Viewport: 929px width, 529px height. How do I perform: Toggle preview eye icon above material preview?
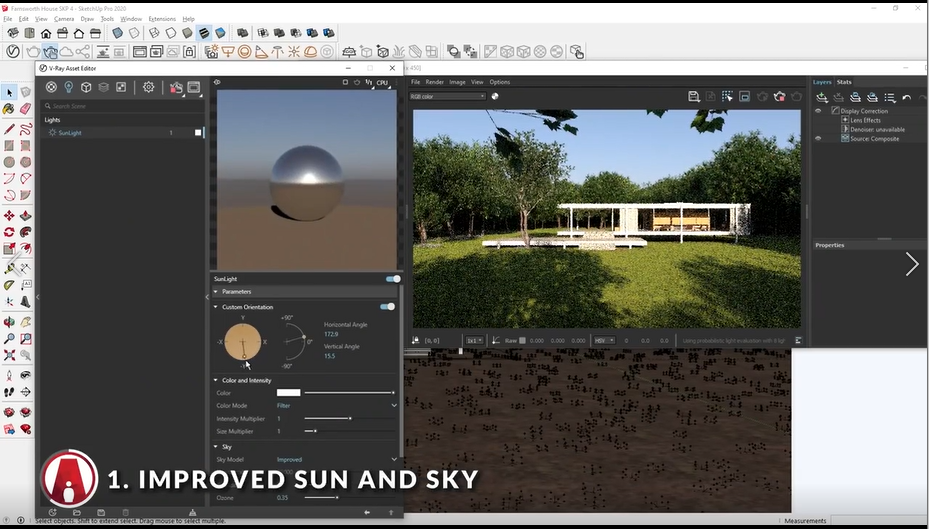pyautogui.click(x=217, y=82)
